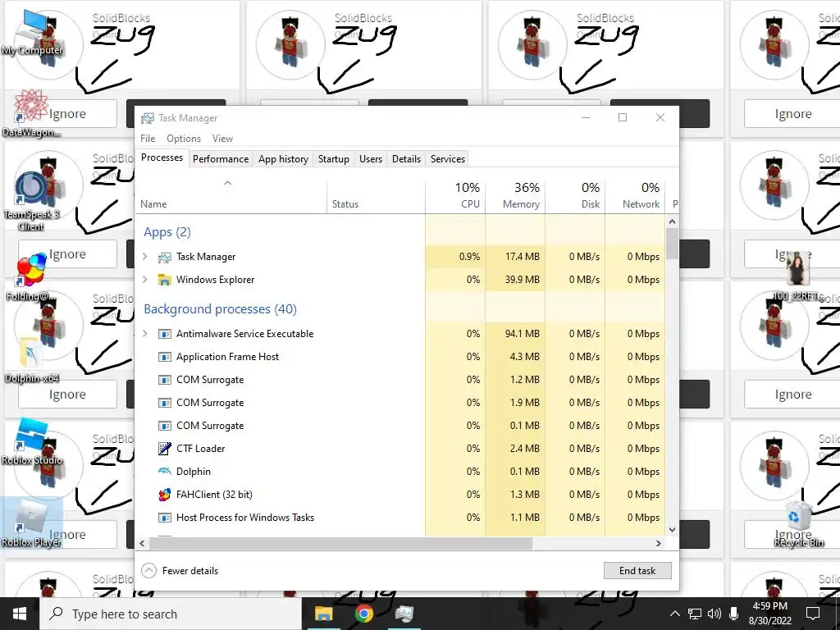This screenshot has height=630, width=840.
Task: Click the FAHClient process icon
Action: (164, 495)
